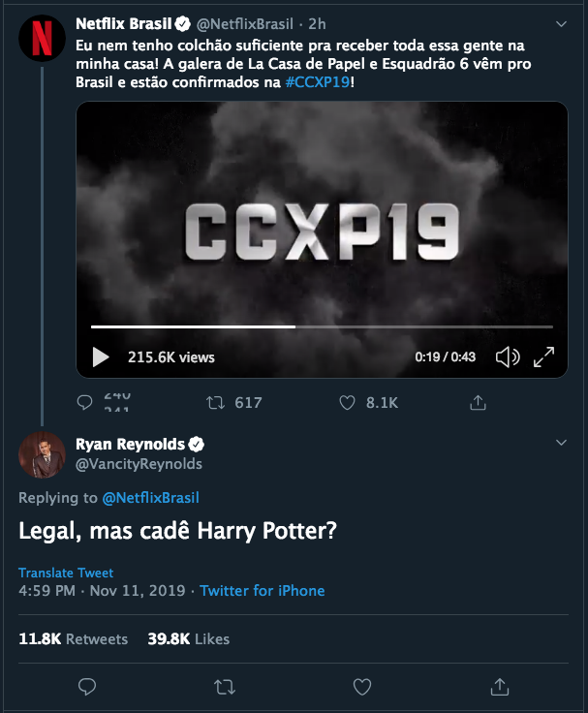View the 11.8K Retweets list

pyautogui.click(x=74, y=639)
